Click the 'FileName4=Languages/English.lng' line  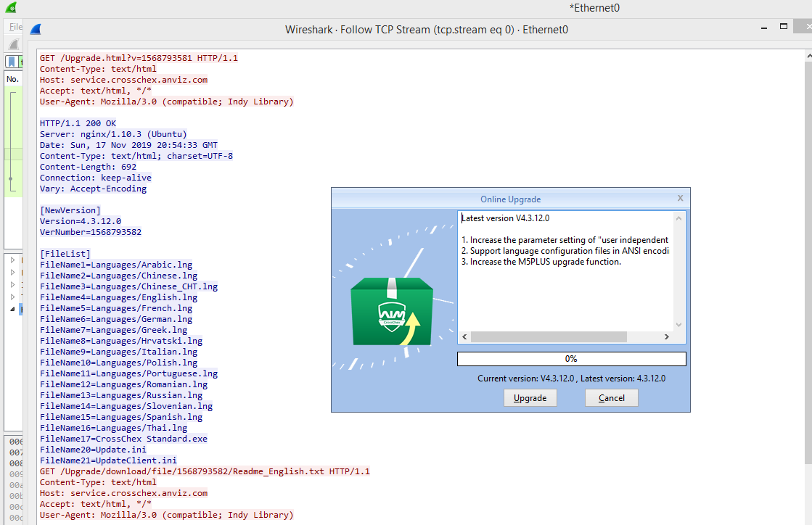pos(118,297)
